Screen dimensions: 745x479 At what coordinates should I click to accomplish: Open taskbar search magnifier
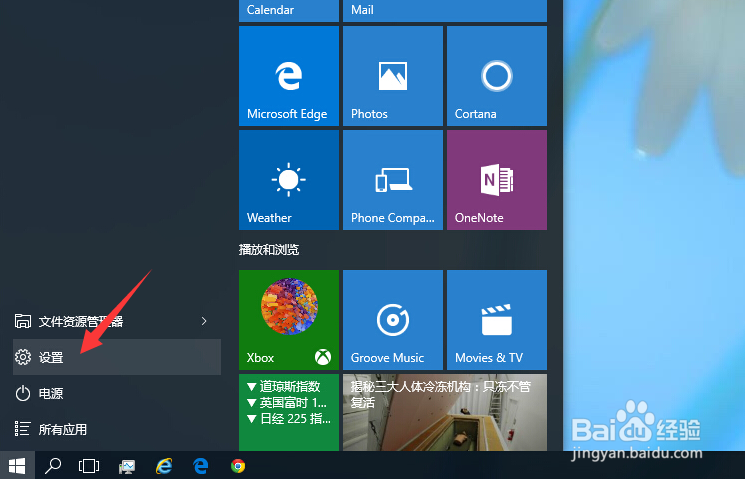pyautogui.click(x=53, y=466)
